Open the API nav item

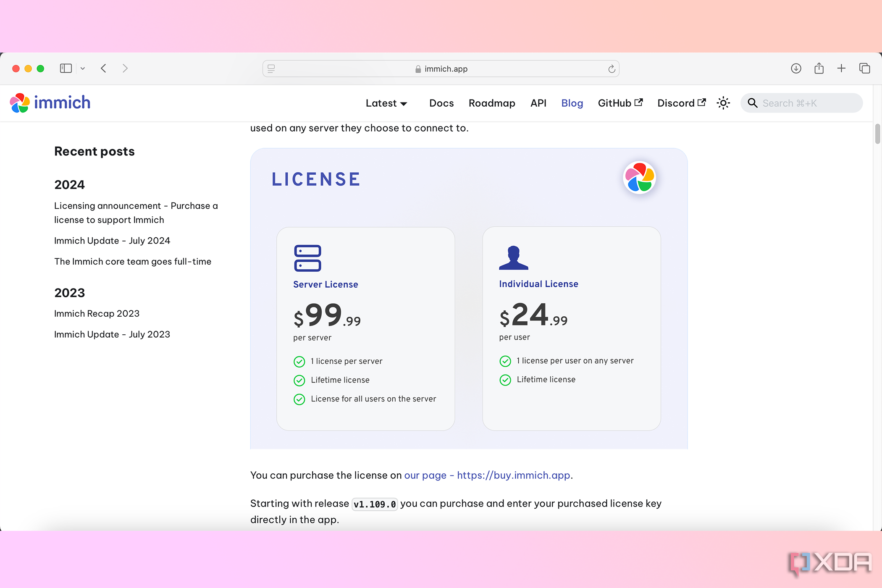(x=538, y=103)
